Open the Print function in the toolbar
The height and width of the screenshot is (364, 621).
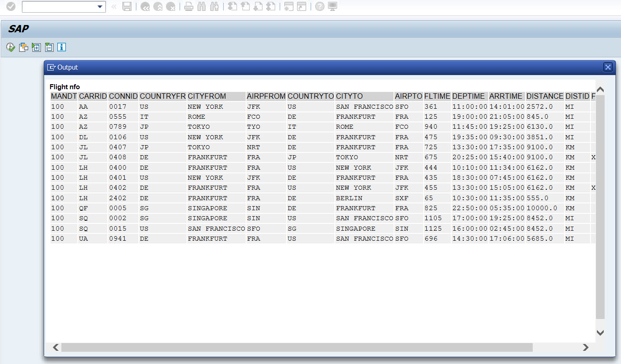189,6
